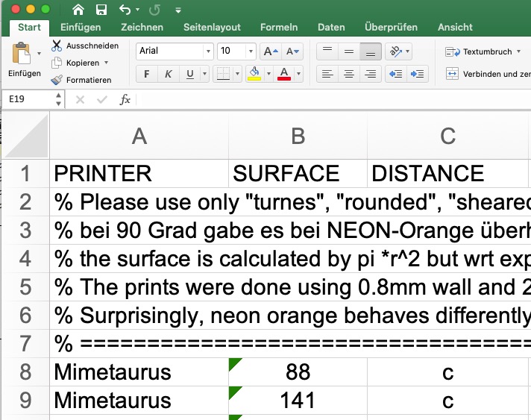
Task: Click the Undo arrow icon
Action: [x=125, y=10]
